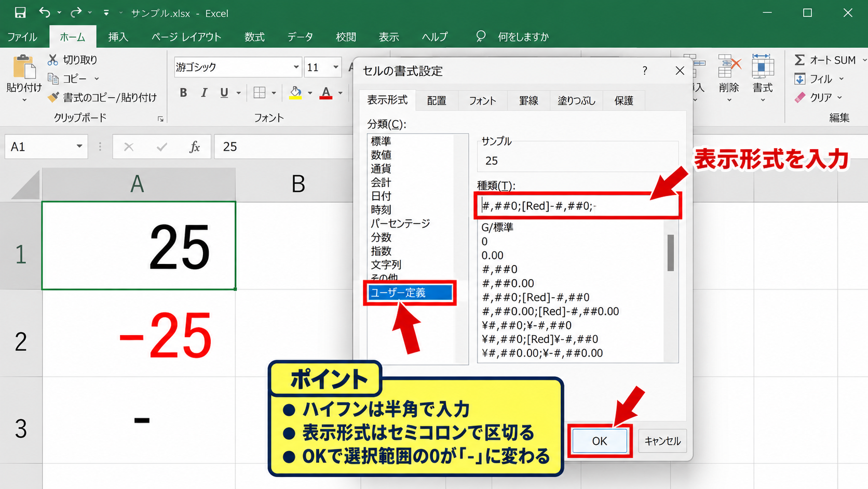Click the キャンセル (Cancel) button
Viewport: 868px width, 489px height.
tap(662, 441)
